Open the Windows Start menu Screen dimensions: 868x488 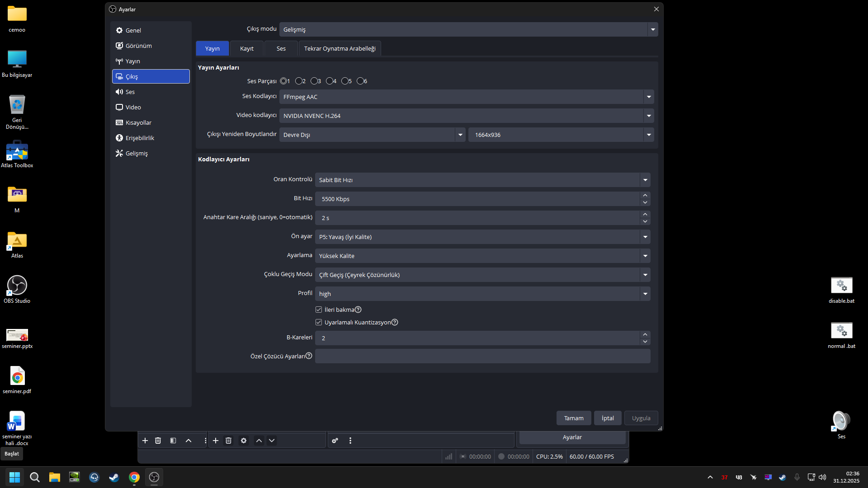tap(14, 477)
